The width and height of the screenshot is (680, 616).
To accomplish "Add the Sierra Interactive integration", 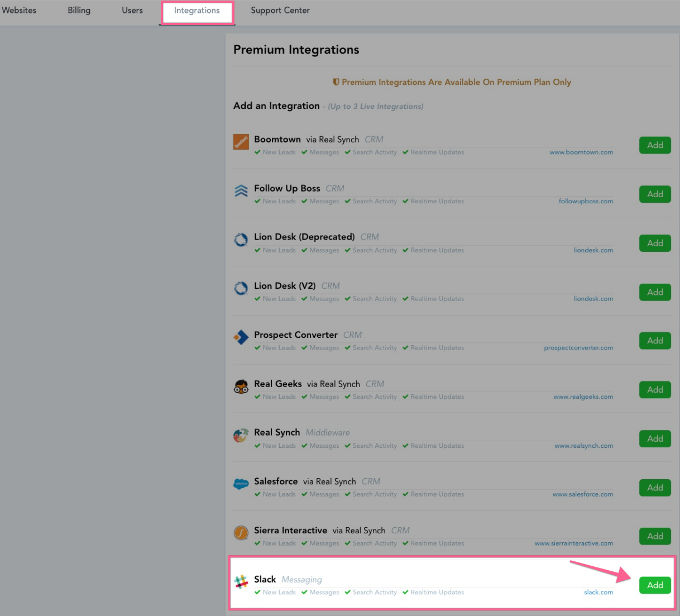I will (x=655, y=536).
